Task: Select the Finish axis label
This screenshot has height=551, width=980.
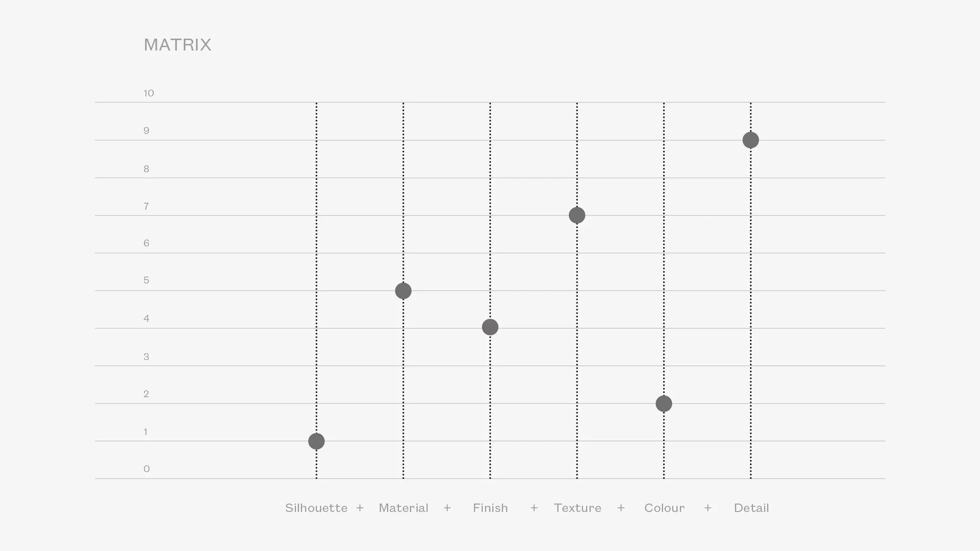Action: (490, 508)
